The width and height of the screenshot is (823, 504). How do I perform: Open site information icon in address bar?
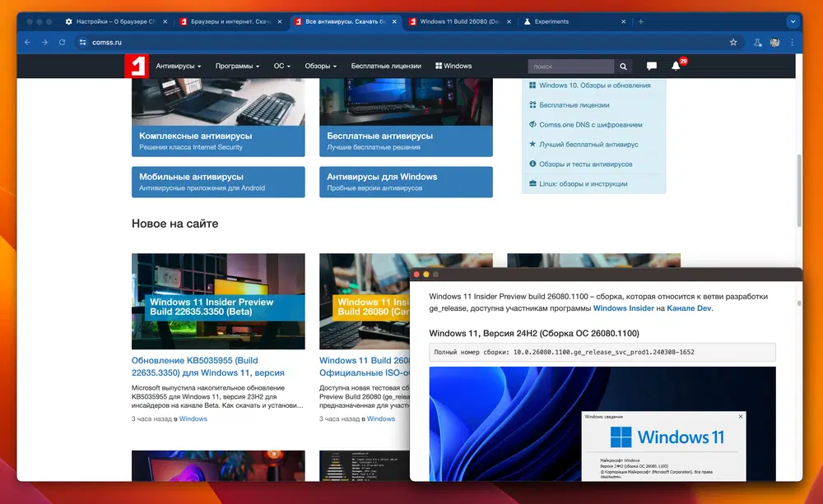pyautogui.click(x=82, y=43)
